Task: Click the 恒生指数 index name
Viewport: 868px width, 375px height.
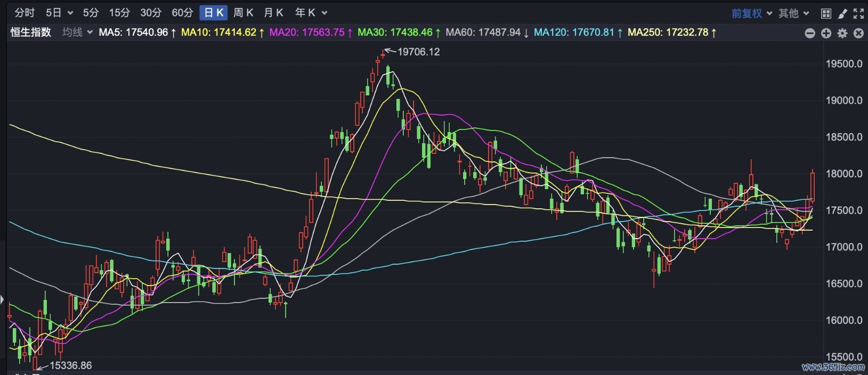Action: click(31, 32)
